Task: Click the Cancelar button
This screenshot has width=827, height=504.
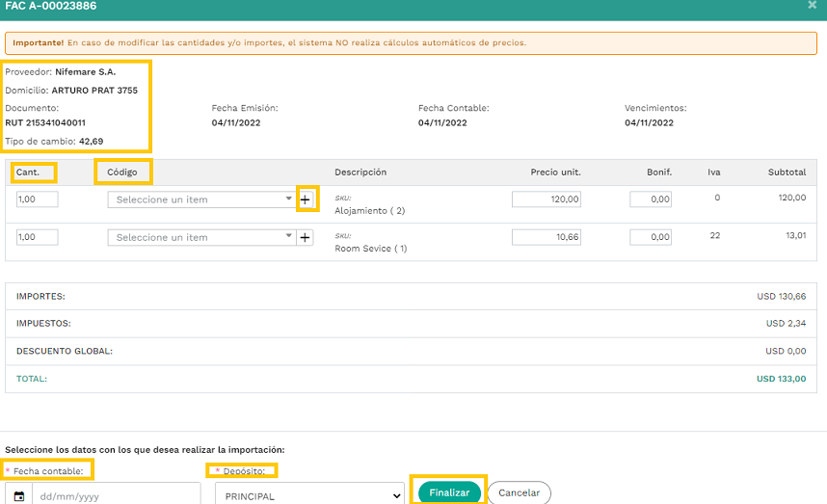Action: click(x=519, y=492)
